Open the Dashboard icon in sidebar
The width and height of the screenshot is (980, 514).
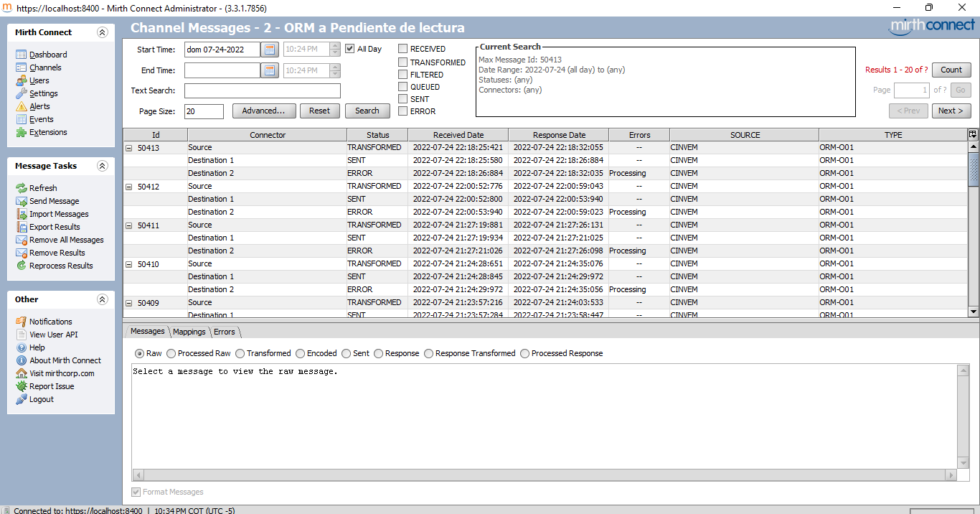click(22, 55)
